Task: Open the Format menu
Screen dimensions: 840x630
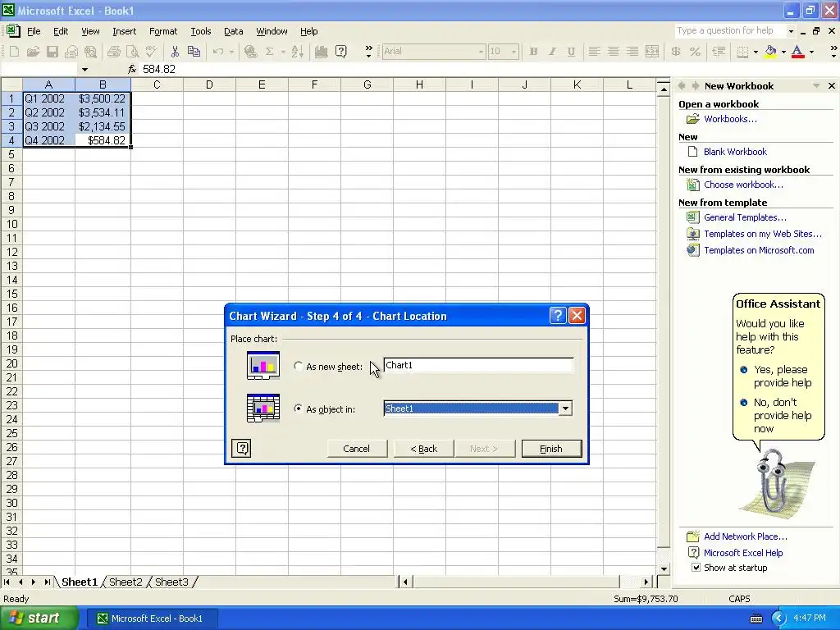Action: 163,31
